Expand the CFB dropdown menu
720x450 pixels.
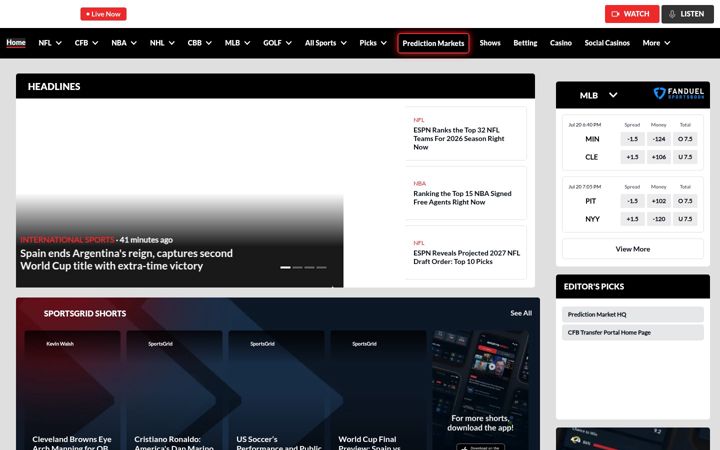(86, 43)
